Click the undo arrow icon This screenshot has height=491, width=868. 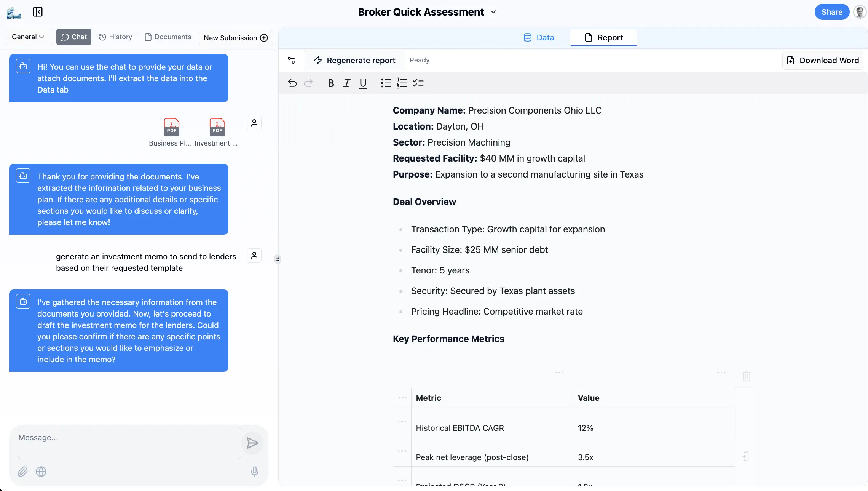click(x=292, y=83)
